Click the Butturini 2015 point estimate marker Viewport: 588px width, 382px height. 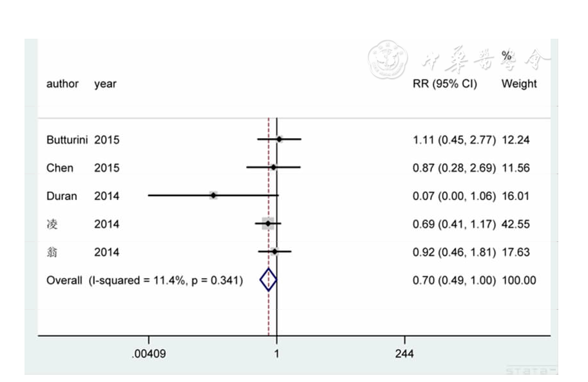(279, 139)
